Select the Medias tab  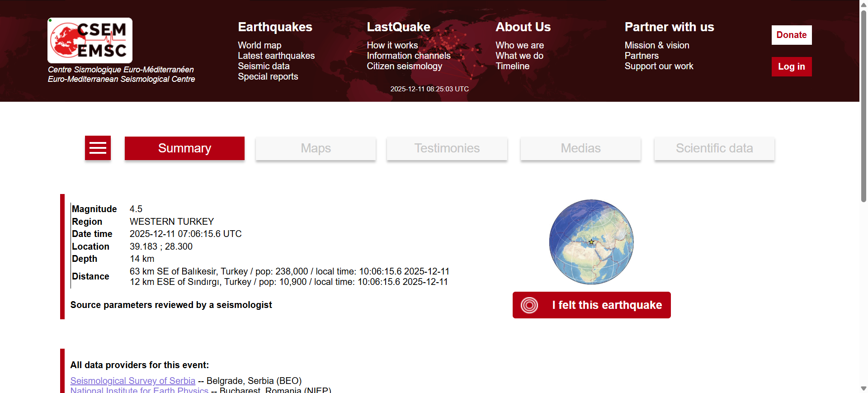pyautogui.click(x=580, y=148)
